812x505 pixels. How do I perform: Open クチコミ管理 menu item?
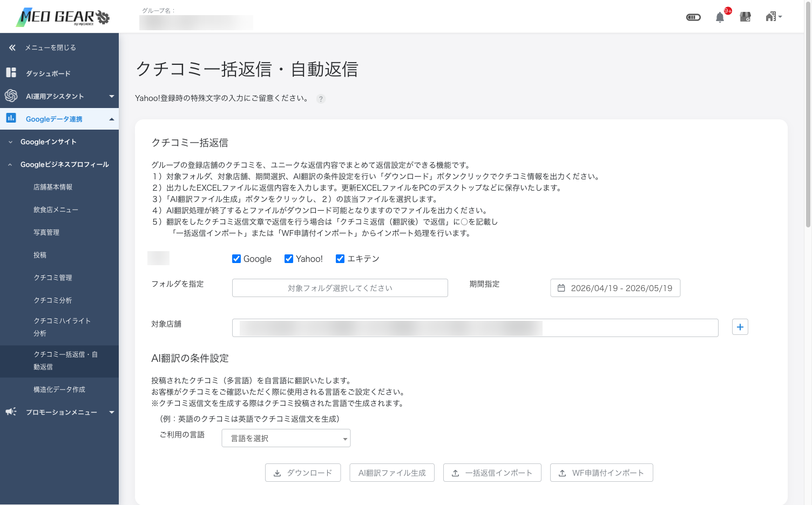53,278
